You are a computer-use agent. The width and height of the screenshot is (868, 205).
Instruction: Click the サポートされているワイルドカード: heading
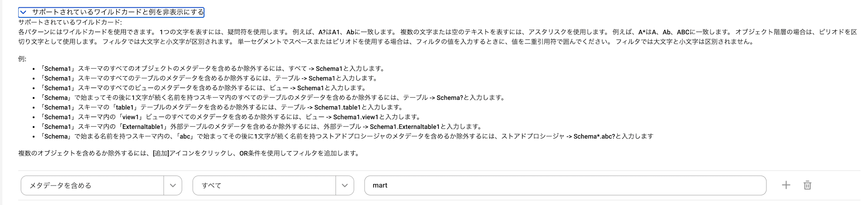[x=70, y=22]
